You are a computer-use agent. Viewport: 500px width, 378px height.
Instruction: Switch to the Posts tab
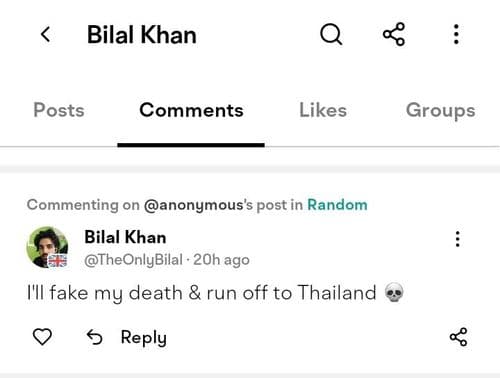point(59,110)
